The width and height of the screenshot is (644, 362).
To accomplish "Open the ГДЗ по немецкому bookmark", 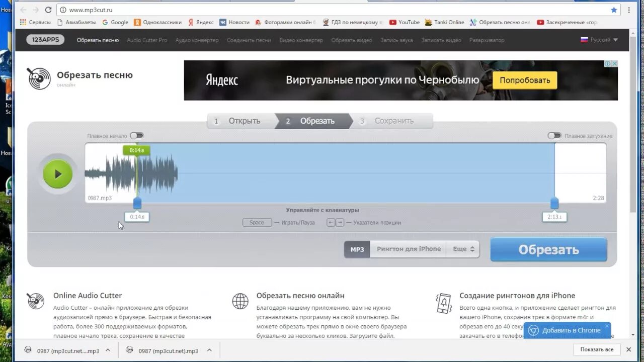I will (x=353, y=22).
